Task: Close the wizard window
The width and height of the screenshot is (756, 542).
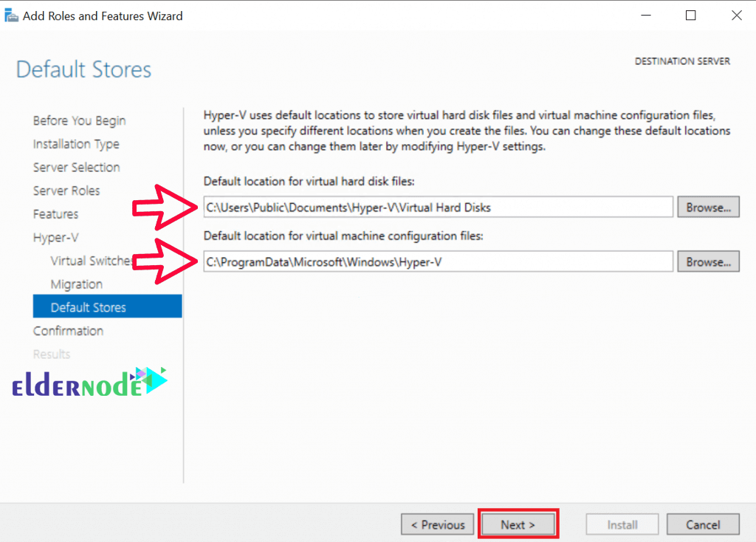Action: pyautogui.click(x=736, y=16)
